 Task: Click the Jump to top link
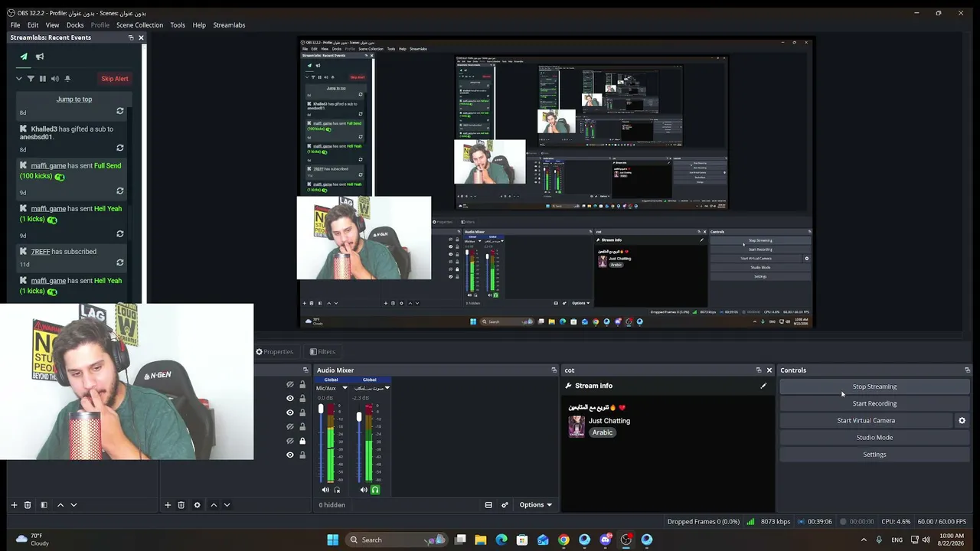(74, 99)
